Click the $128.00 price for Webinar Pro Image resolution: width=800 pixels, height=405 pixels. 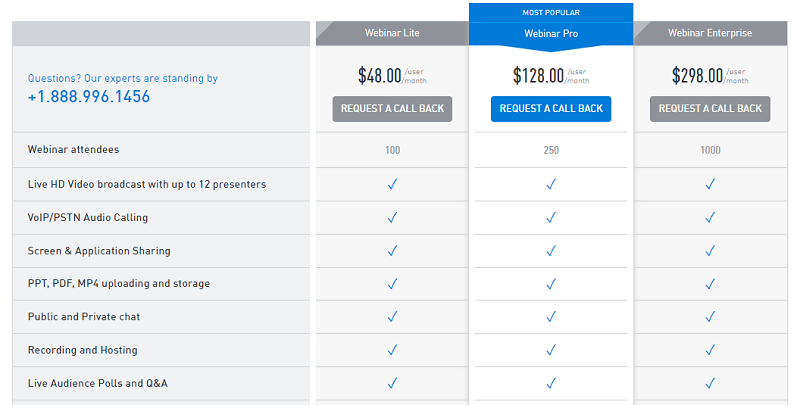coord(538,75)
